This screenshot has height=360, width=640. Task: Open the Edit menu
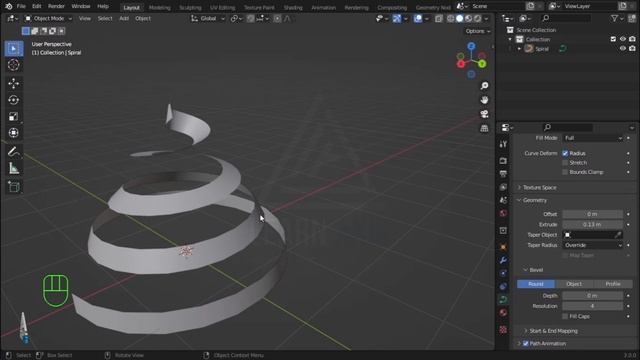[37, 7]
